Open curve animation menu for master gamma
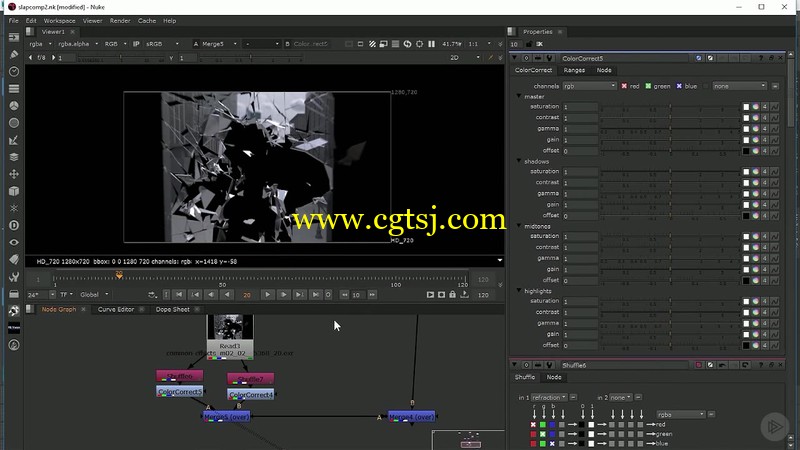 [x=774, y=129]
